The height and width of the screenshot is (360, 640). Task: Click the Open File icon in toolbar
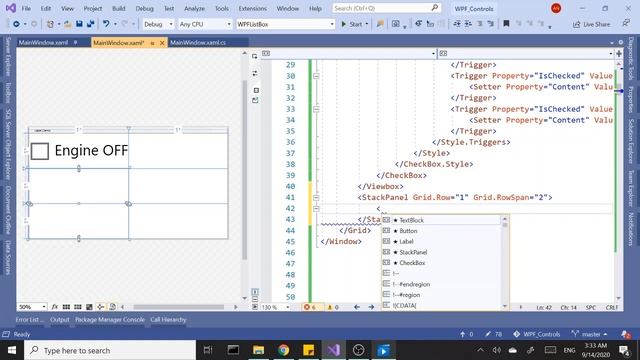[68, 24]
